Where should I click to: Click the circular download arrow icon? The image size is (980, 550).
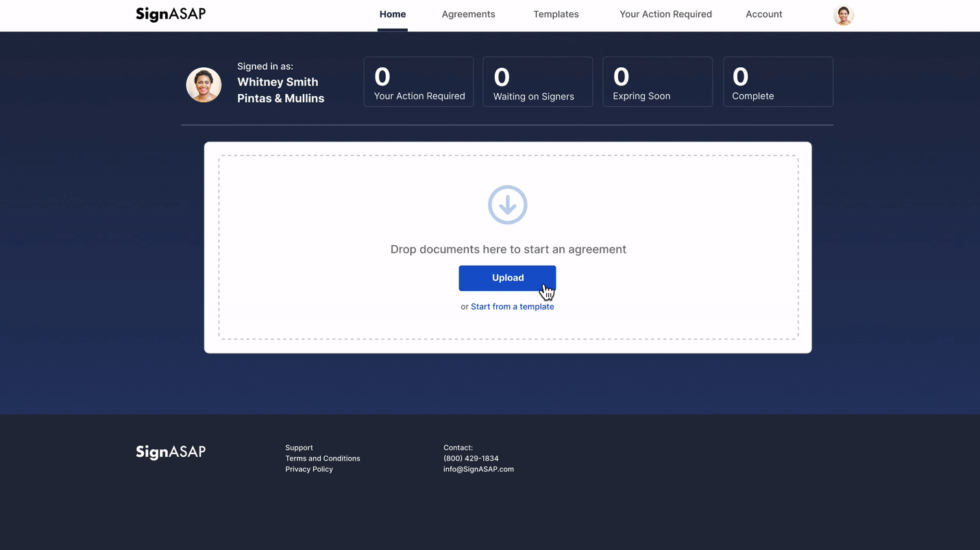tap(508, 205)
